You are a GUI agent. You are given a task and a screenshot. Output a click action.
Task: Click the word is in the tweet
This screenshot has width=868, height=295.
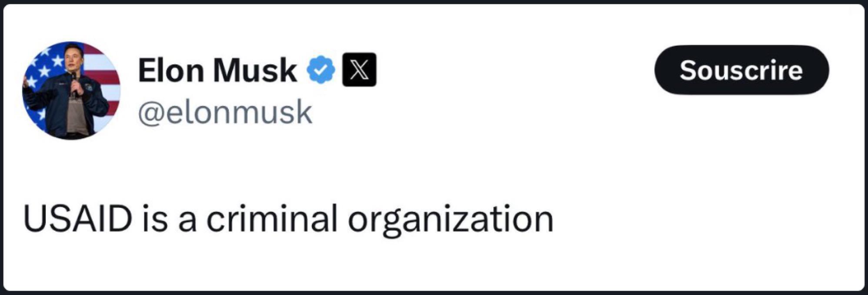click(x=155, y=219)
